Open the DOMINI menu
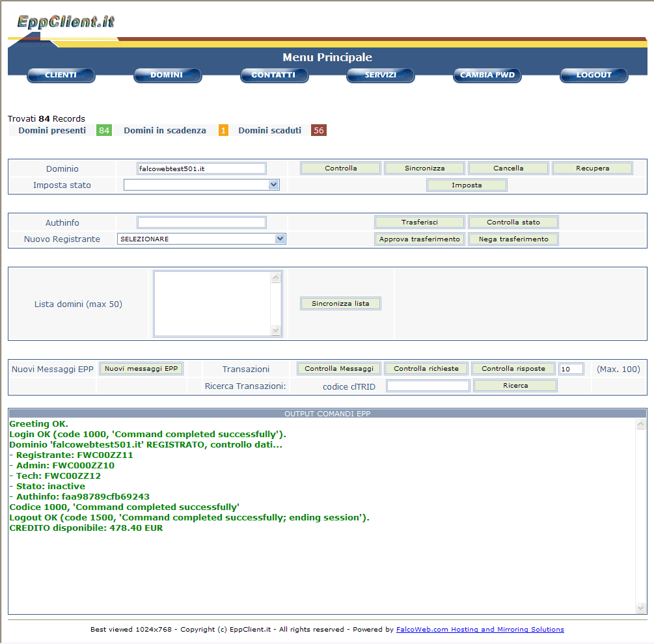654x644 pixels. click(x=167, y=75)
